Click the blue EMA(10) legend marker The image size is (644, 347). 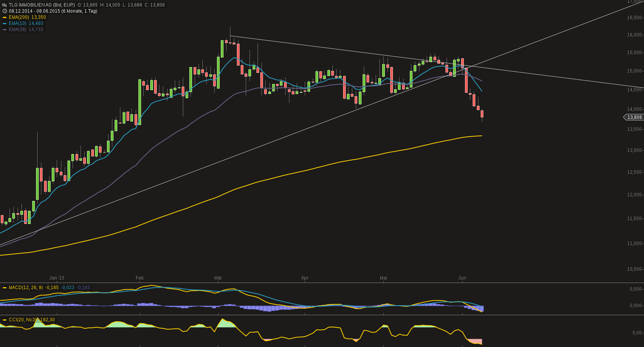click(5, 23)
